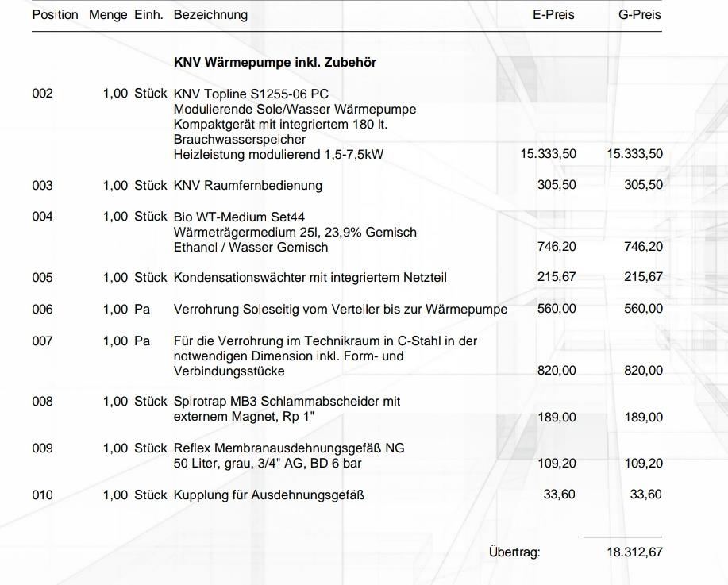Click the Übertrag: label

514,552
